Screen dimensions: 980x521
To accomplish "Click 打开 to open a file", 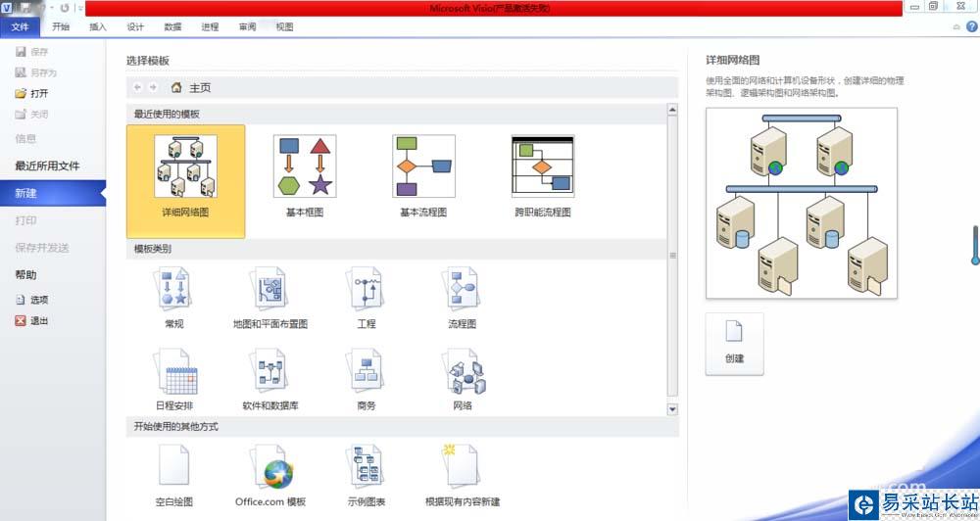I will pyautogui.click(x=32, y=93).
